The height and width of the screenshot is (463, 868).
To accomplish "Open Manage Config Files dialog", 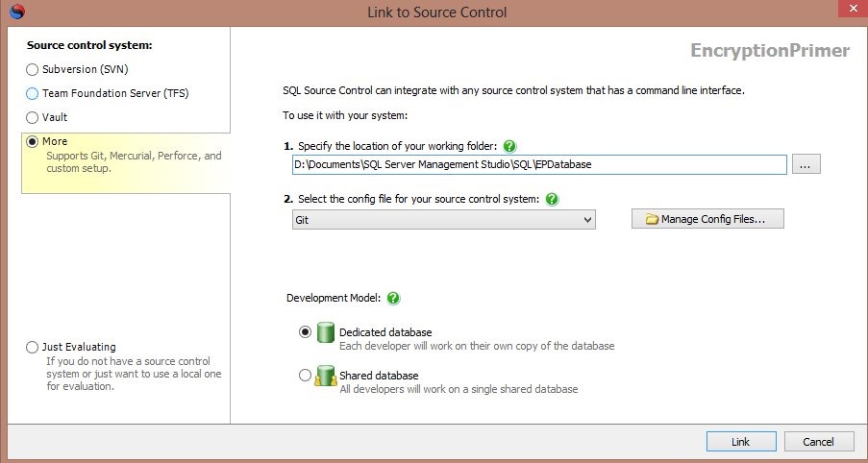I will (707, 220).
